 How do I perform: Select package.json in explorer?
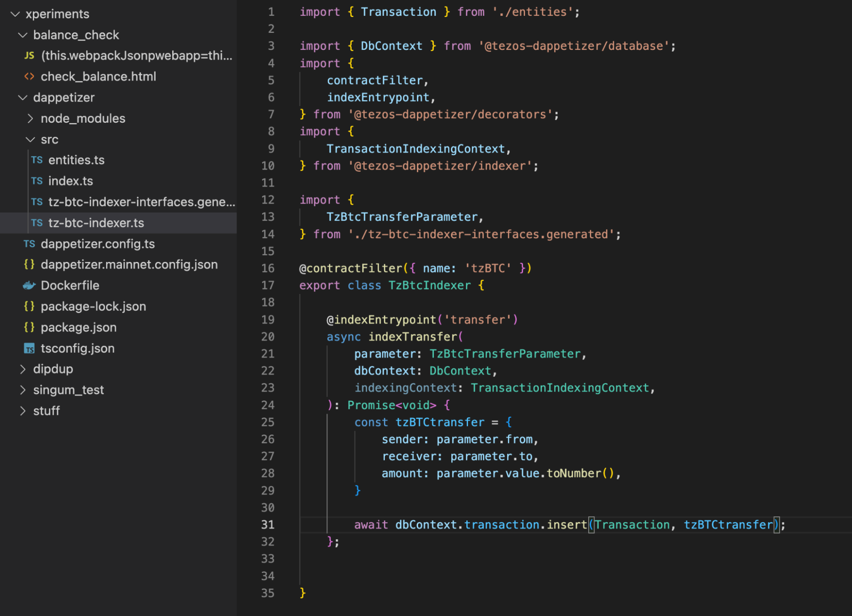coord(78,327)
